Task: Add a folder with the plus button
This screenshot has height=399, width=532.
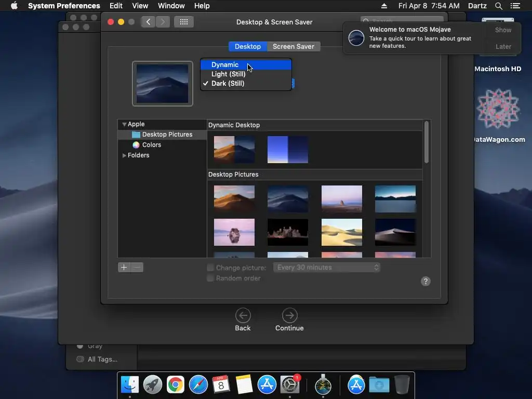Action: pyautogui.click(x=124, y=268)
